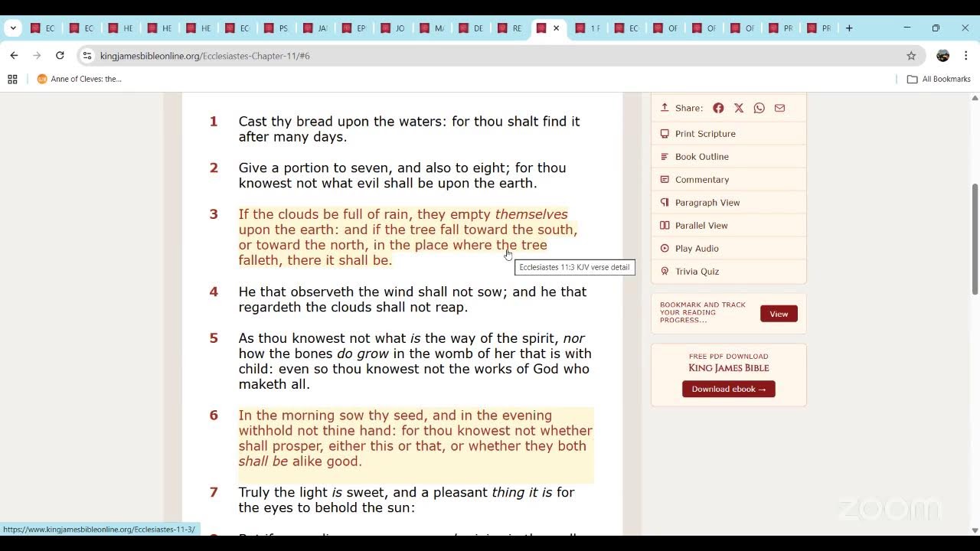
Task: Open verse 3 number link
Action: [x=214, y=214]
